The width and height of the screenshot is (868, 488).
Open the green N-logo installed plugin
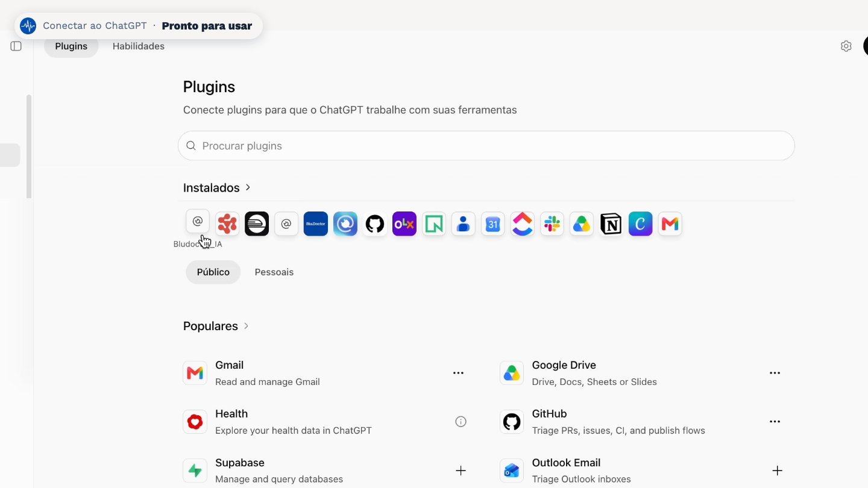coord(434,224)
